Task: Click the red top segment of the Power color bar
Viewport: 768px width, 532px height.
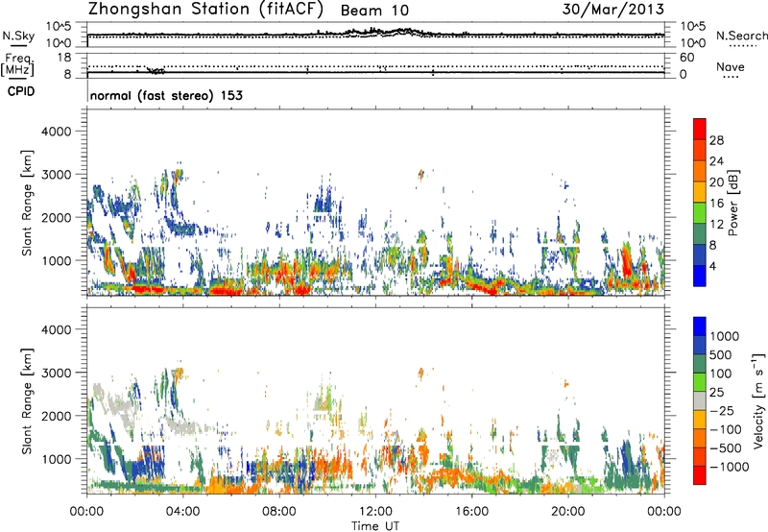Action: 700,129
